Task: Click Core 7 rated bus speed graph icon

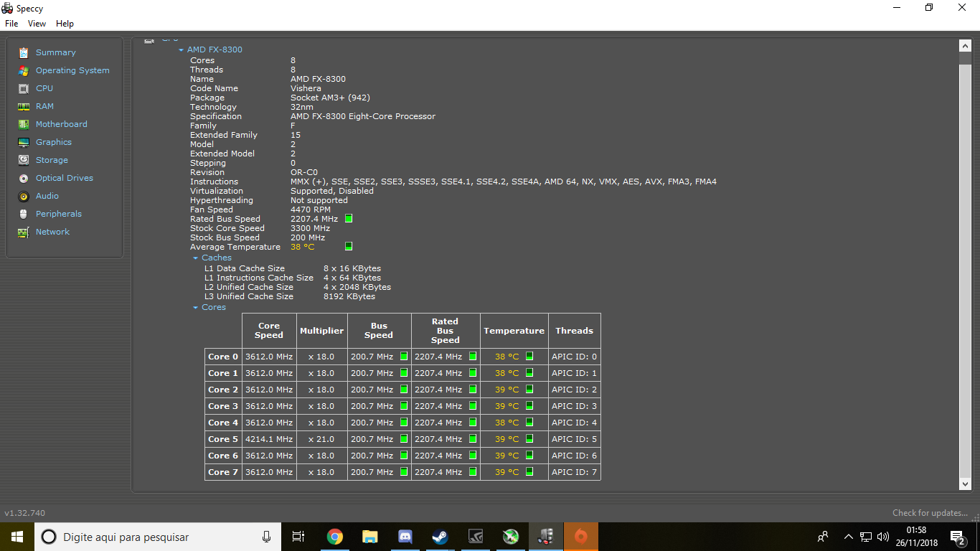Action: 473,471
